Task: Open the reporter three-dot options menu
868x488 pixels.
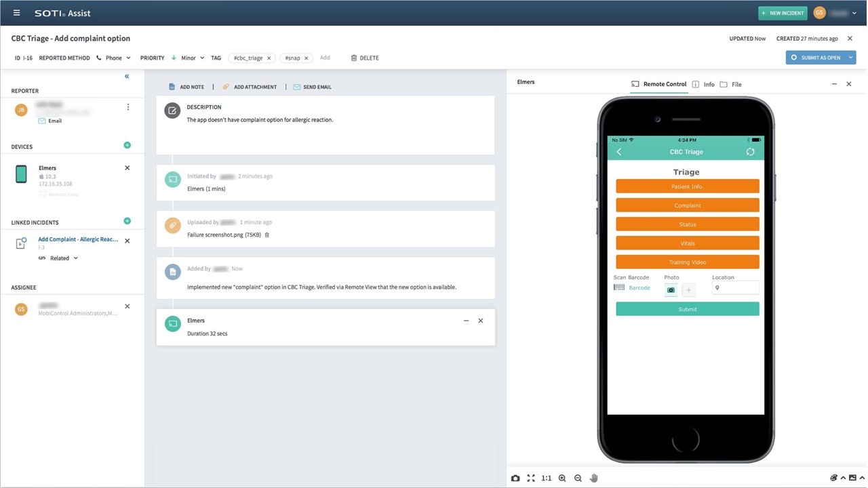Action: (127, 107)
